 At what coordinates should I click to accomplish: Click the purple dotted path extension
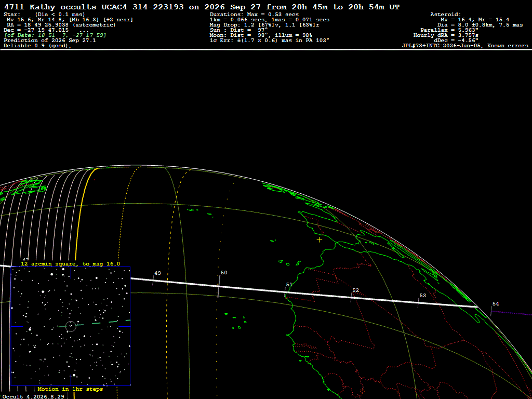(512, 313)
